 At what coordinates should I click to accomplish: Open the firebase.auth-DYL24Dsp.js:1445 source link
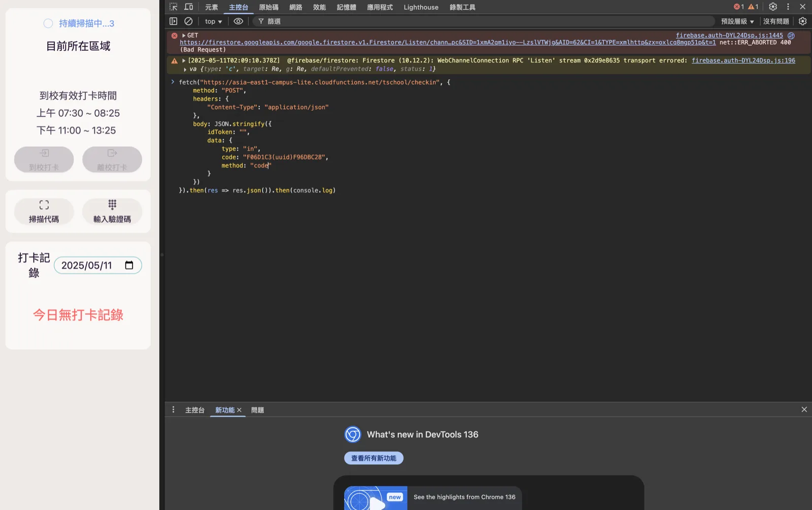729,36
